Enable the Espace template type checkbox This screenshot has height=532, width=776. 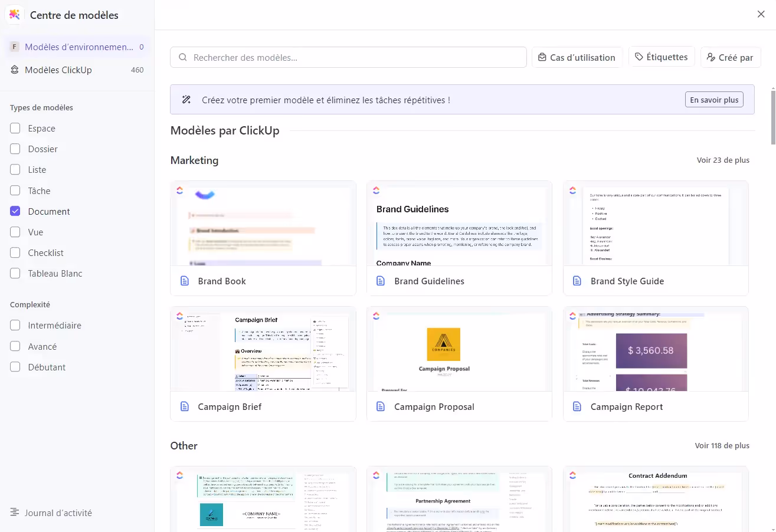pos(15,129)
